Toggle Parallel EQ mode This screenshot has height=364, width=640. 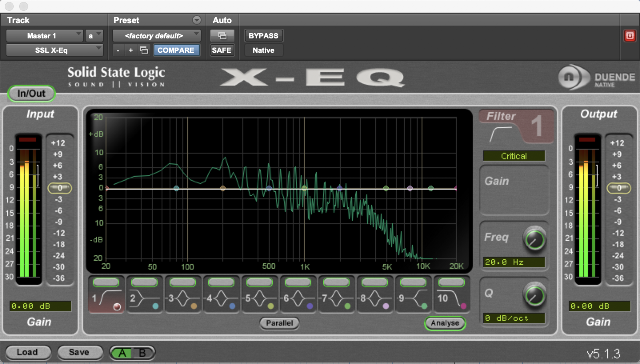tap(280, 323)
